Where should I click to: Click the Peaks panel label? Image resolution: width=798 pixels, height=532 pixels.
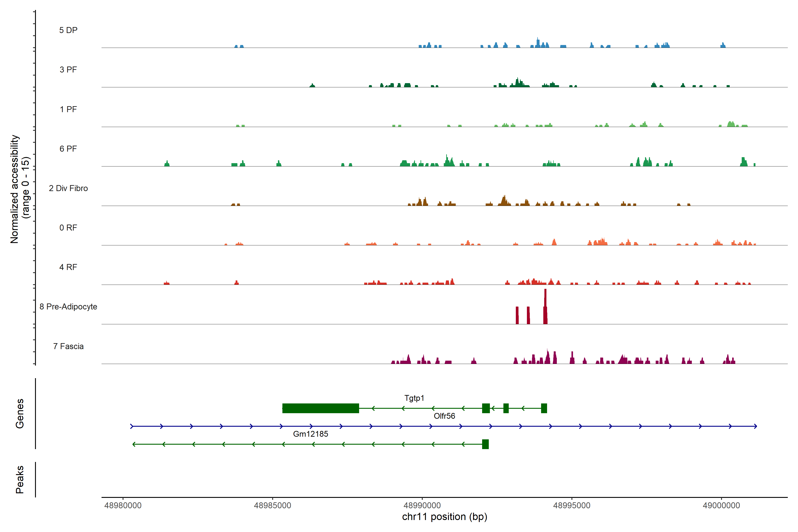[20, 479]
